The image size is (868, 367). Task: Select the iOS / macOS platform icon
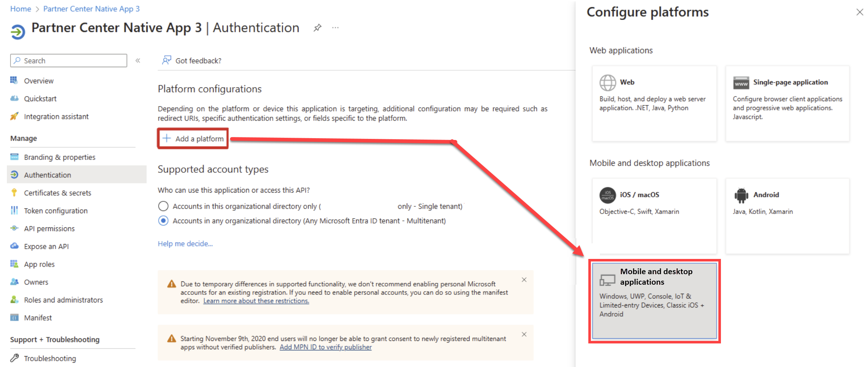(x=608, y=195)
